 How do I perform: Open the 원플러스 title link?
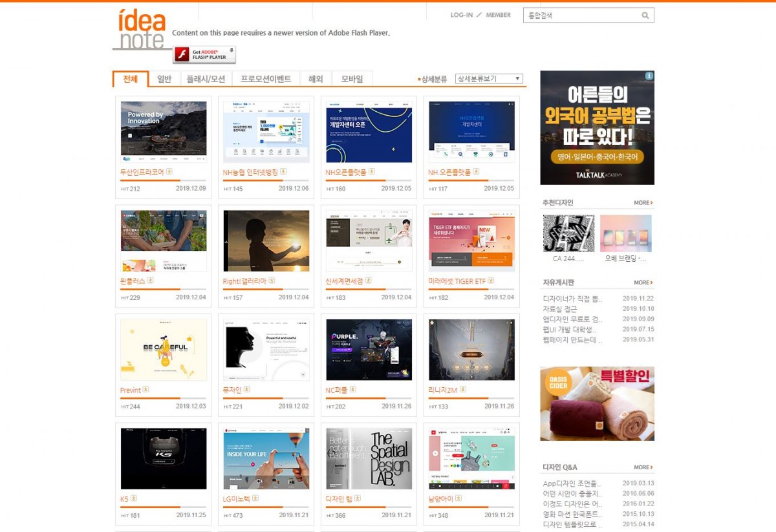coord(133,281)
